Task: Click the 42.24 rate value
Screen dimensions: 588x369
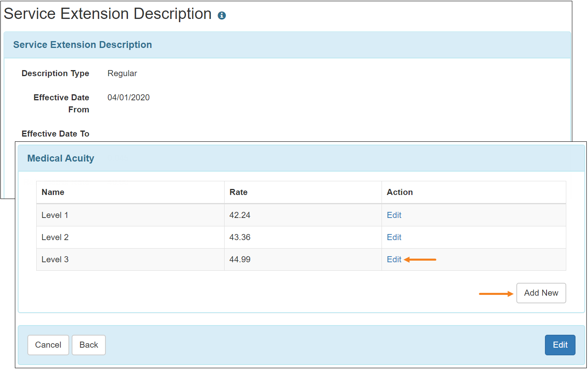Action: [240, 215]
